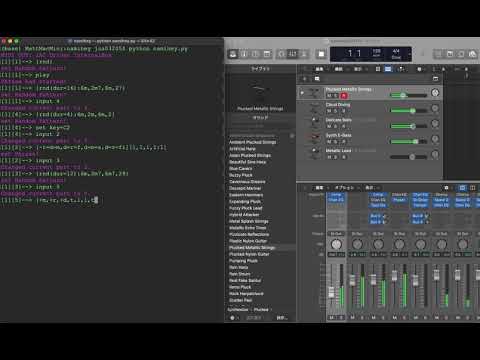
Task: Adjust Plucked Metallic Strings track volume slider
Action: 409,95
